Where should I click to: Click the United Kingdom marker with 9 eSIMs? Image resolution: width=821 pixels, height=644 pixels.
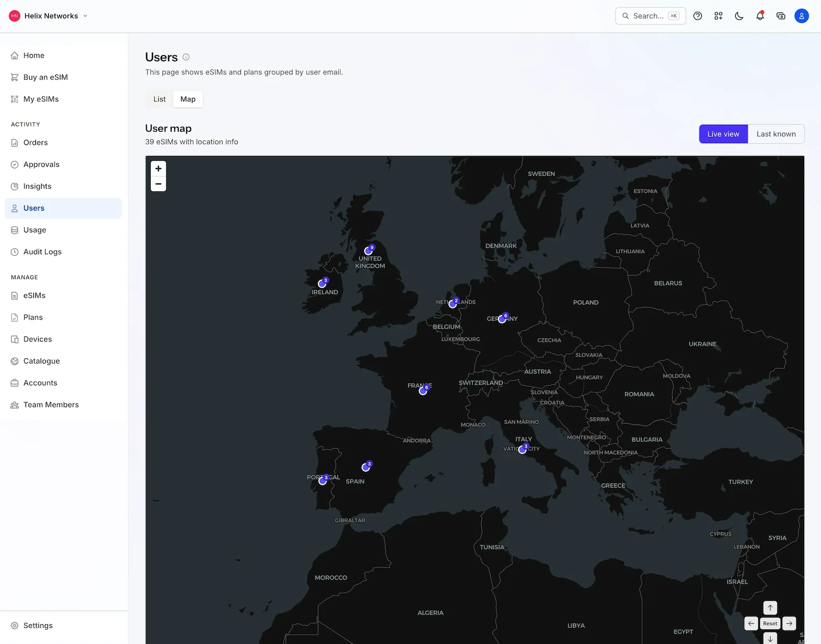click(368, 251)
